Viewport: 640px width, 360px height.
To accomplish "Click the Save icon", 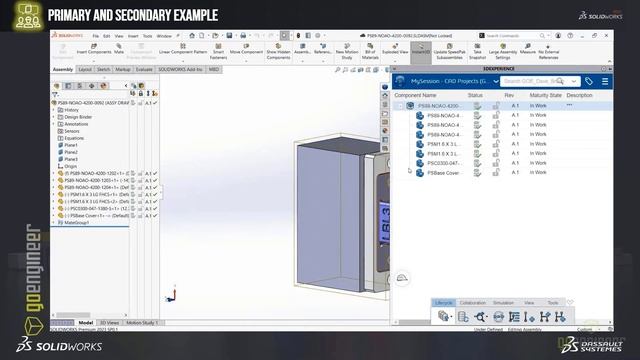I will (229, 36).
